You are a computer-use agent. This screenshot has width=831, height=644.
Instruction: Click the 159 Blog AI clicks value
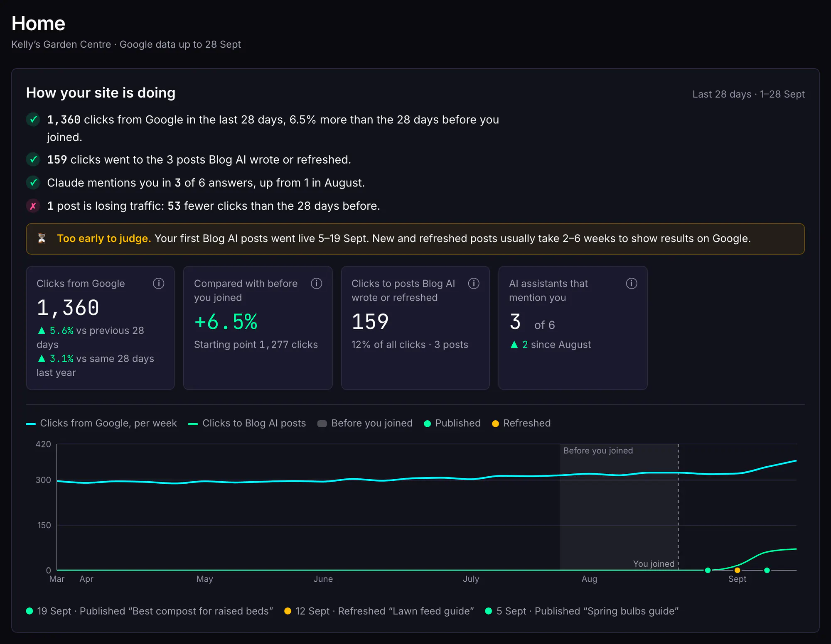pyautogui.click(x=370, y=322)
